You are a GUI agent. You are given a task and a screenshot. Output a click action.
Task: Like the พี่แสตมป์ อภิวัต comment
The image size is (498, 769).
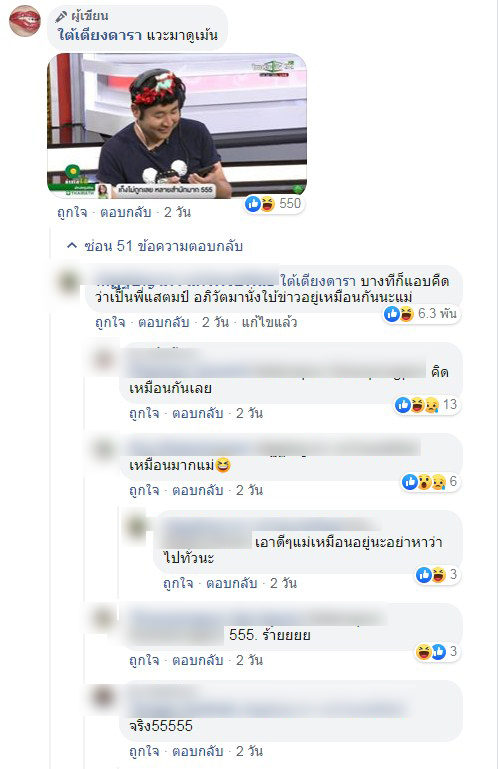[110, 322]
